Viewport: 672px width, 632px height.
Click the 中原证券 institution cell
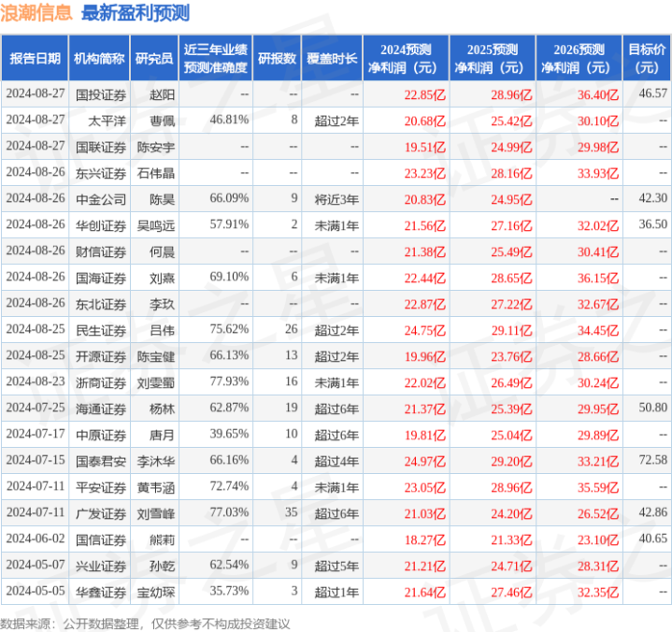pyautogui.click(x=101, y=435)
